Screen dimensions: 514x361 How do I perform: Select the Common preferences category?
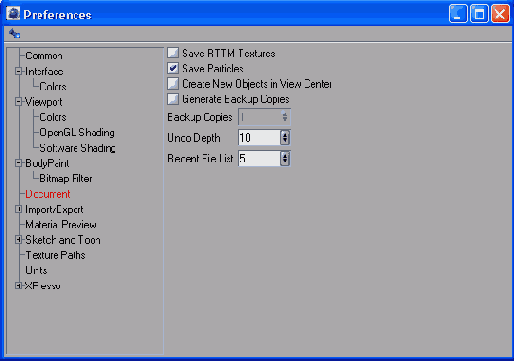coord(44,56)
